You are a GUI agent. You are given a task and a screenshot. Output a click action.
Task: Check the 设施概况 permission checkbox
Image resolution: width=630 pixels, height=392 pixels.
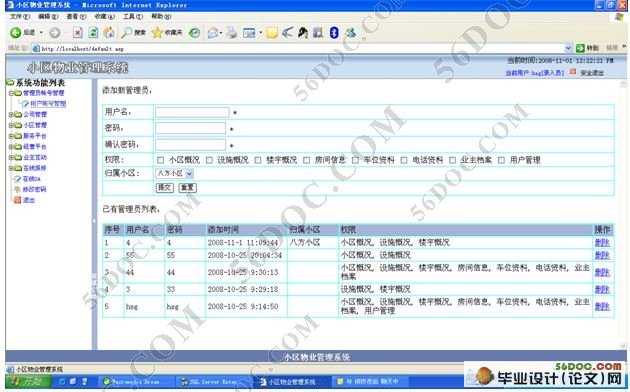click(209, 160)
